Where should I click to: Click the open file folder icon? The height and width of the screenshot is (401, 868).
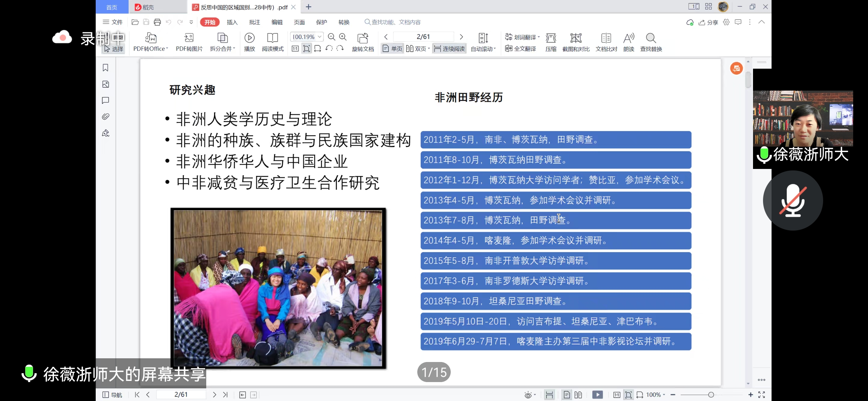click(135, 22)
